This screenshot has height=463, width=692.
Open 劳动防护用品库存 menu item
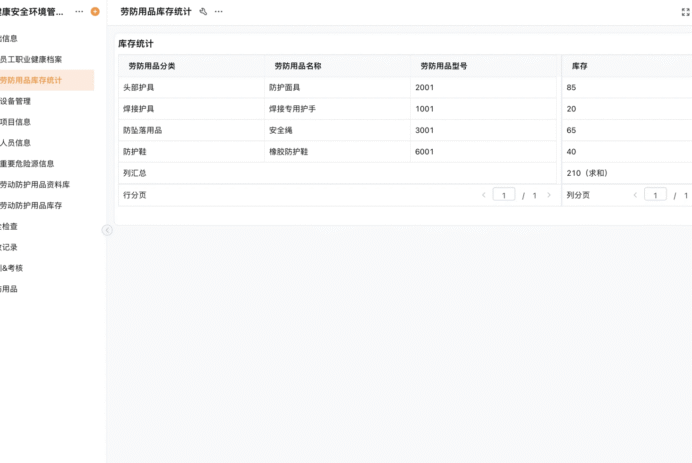pyautogui.click(x=31, y=205)
